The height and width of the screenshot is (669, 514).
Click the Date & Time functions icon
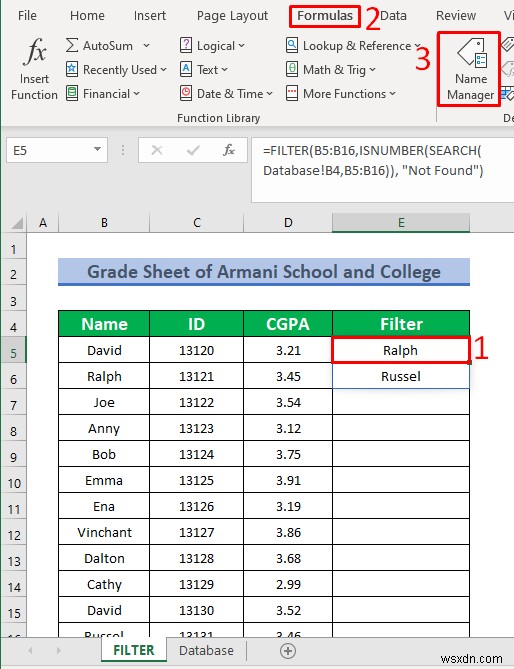186,93
